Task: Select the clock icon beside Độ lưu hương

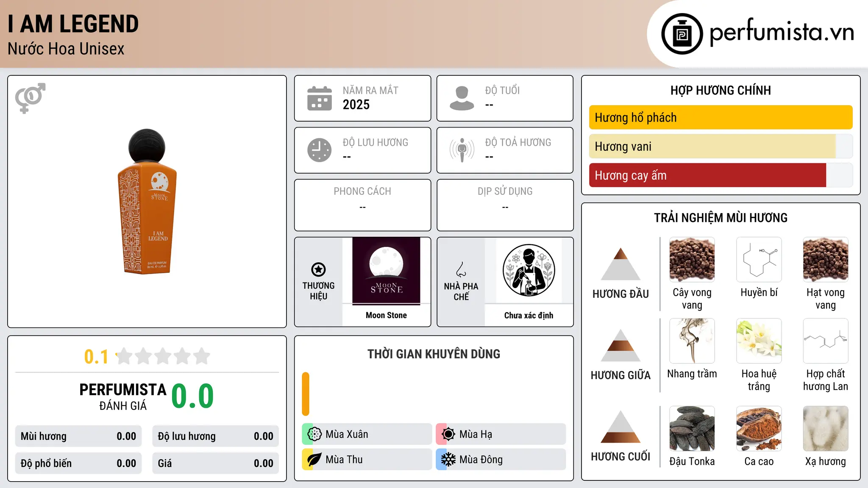Action: [x=320, y=150]
